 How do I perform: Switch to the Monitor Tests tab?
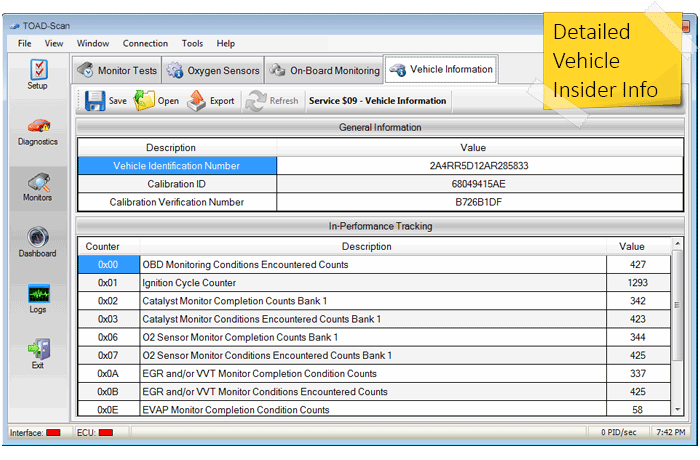(117, 70)
